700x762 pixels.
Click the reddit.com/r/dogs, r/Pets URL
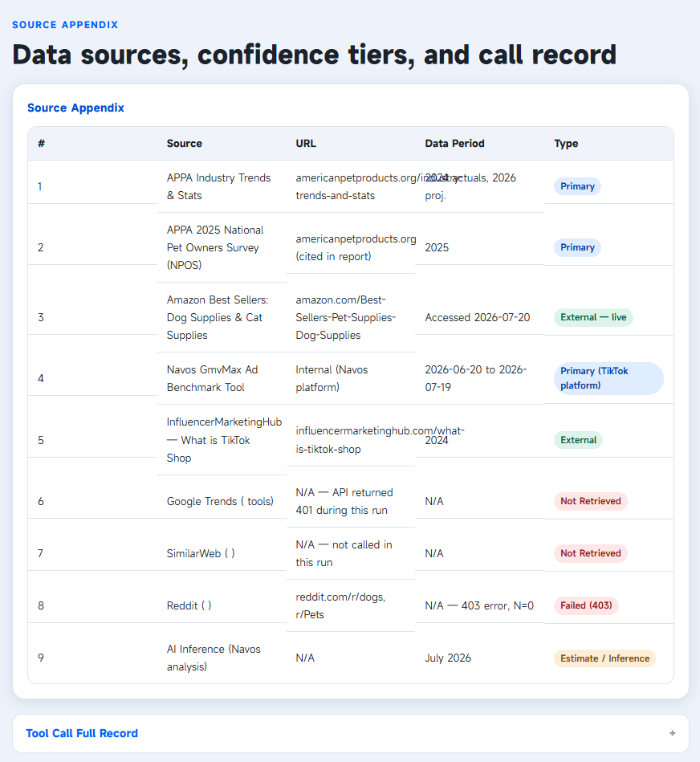click(340, 605)
